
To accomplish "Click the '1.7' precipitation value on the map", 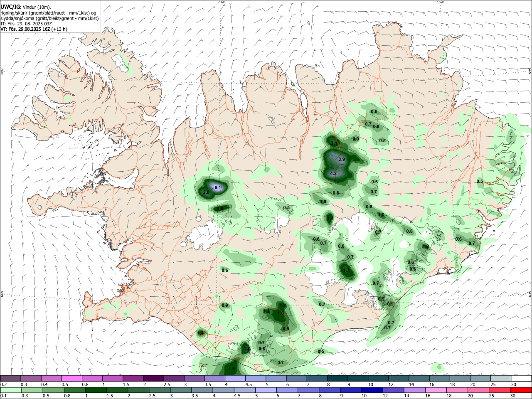I will 346,270.
